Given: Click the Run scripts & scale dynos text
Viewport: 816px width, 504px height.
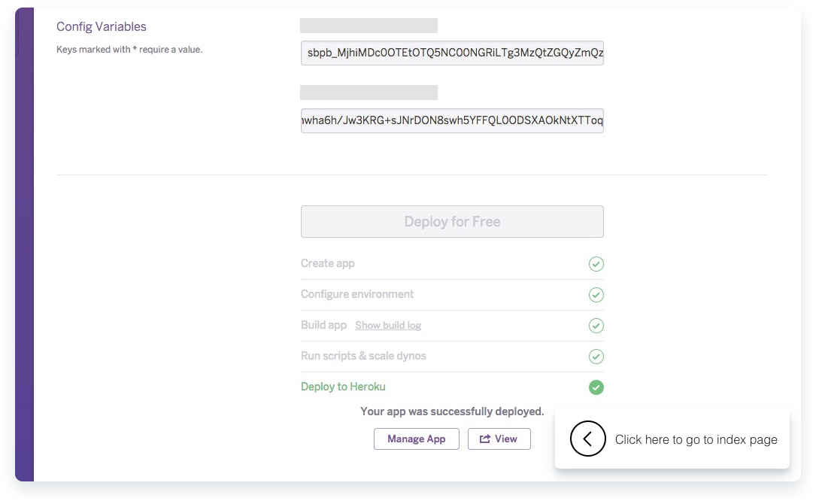Looking at the screenshot, I should (x=363, y=356).
